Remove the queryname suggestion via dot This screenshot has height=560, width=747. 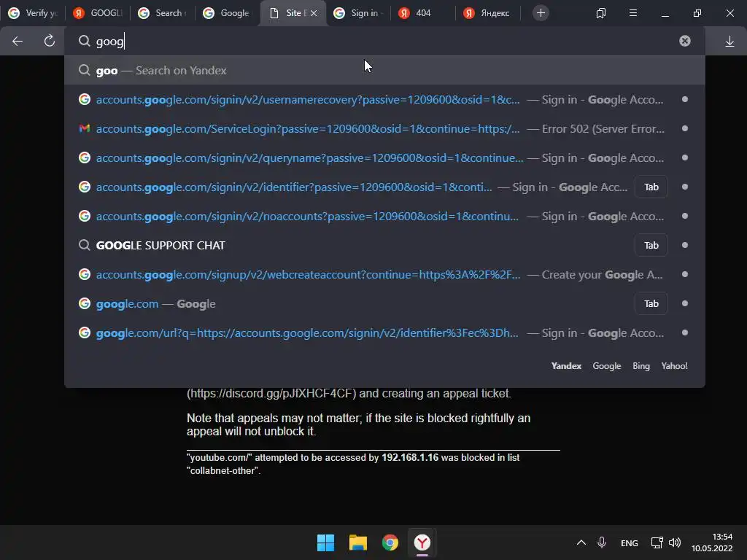(684, 157)
